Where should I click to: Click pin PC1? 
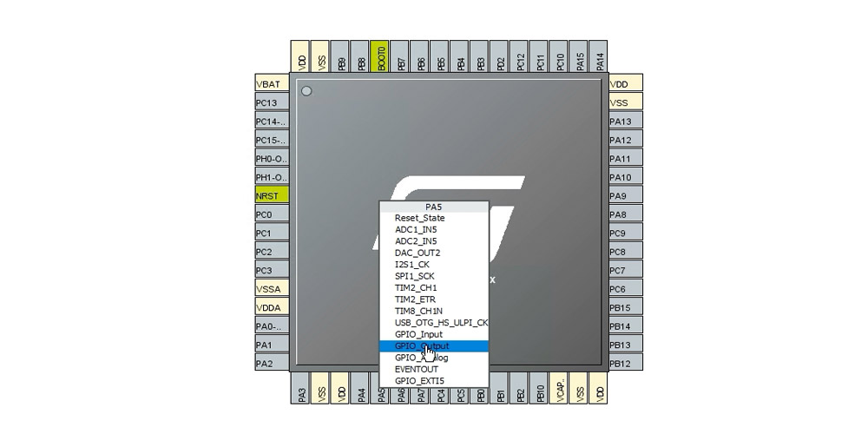(272, 233)
